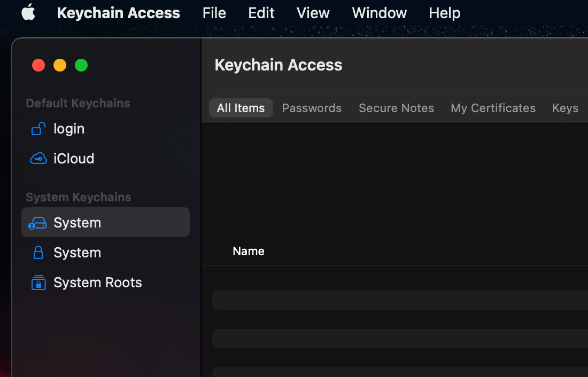588x377 pixels.
Task: Click the System Roots keychain icon
Action: (x=38, y=282)
